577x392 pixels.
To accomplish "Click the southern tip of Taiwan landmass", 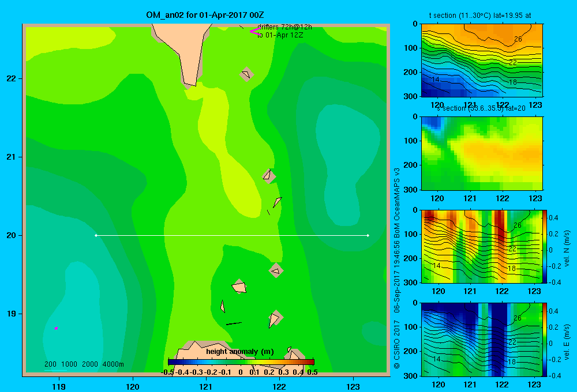I will [190, 84].
